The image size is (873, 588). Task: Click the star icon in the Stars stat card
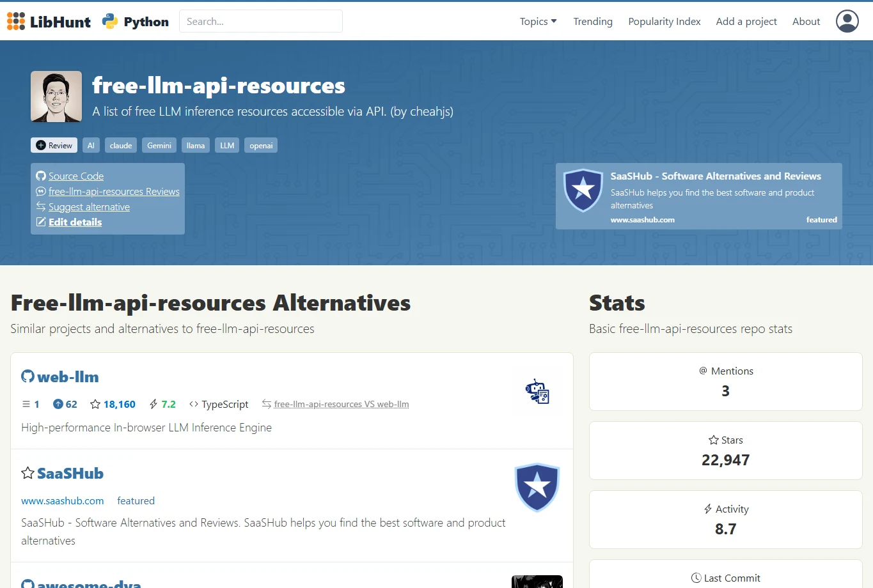714,440
